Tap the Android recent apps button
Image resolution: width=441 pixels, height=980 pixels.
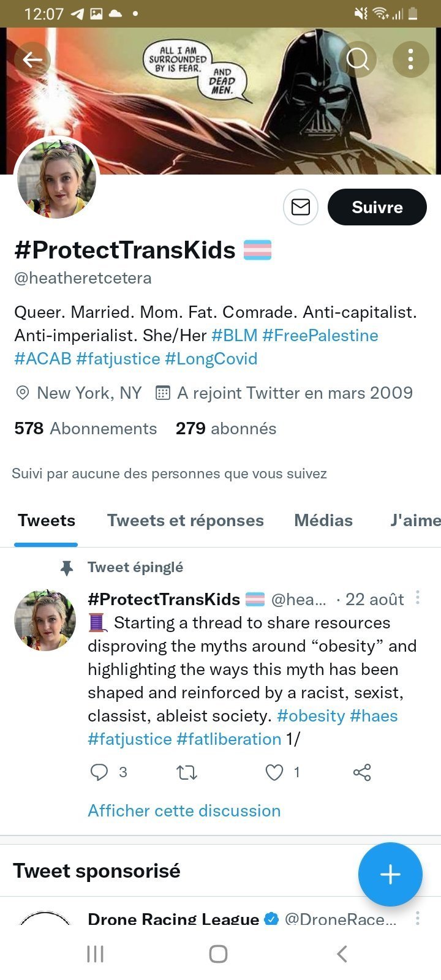96,954
